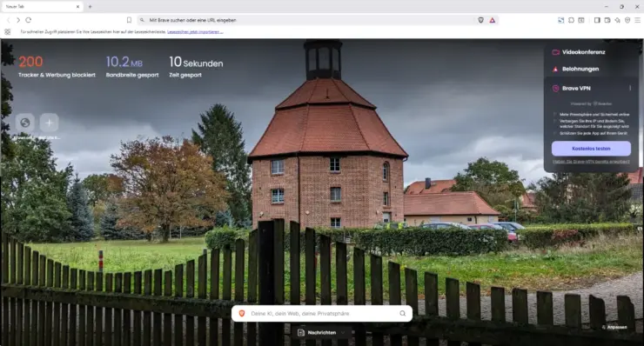644x346 pixels.
Task: Open a new tab with the plus button
Action: (x=90, y=7)
